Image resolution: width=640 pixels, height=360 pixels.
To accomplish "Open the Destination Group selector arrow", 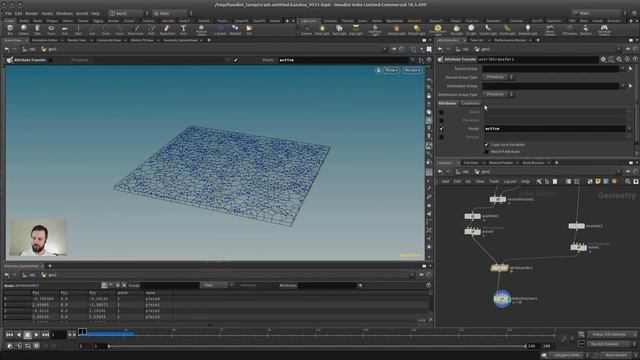I will (x=630, y=86).
